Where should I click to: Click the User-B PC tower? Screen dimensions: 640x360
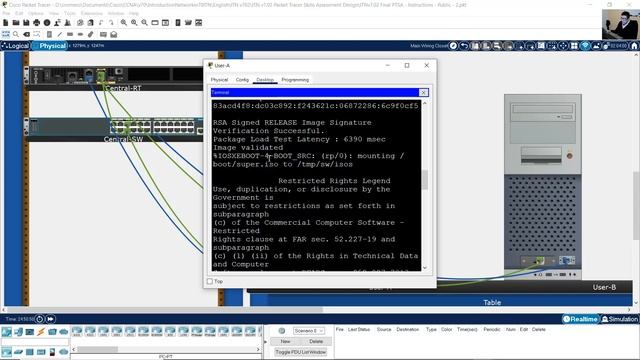[542, 187]
